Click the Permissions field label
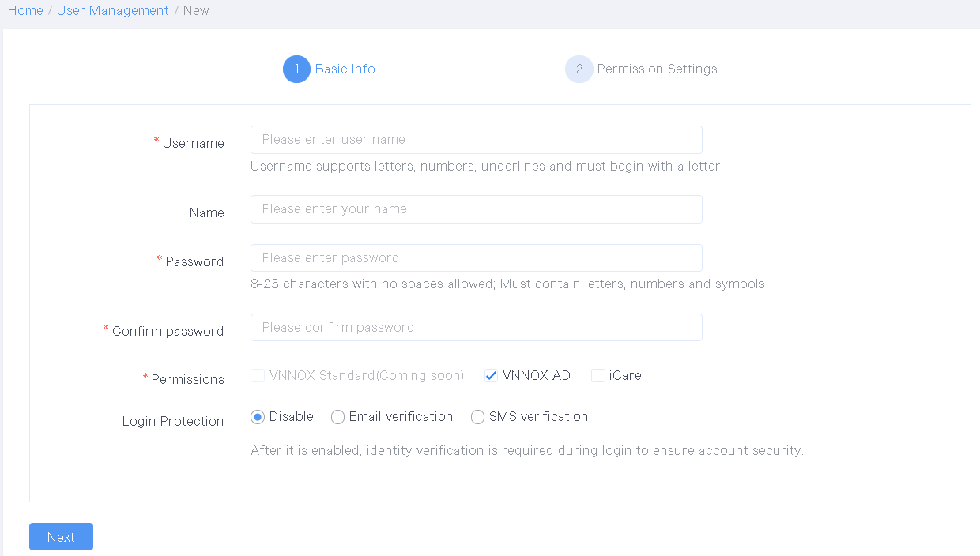Viewport: 980px width, 556px height. [x=187, y=380]
